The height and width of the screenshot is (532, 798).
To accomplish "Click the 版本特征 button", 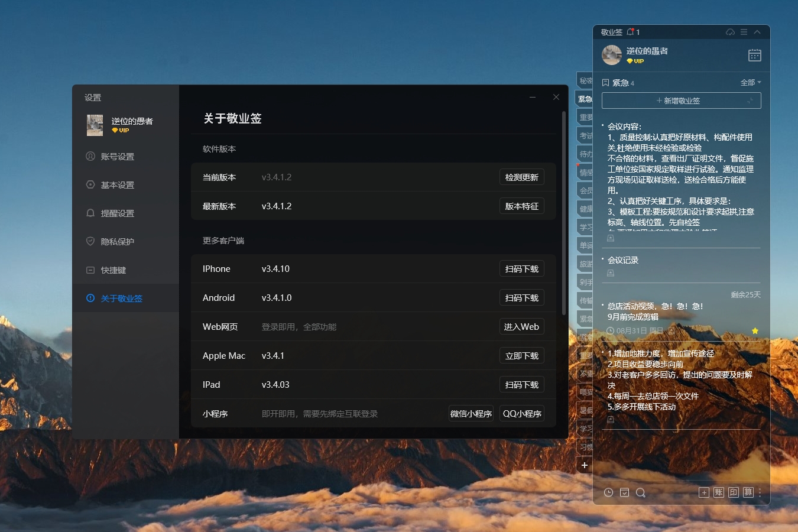I will pyautogui.click(x=522, y=206).
